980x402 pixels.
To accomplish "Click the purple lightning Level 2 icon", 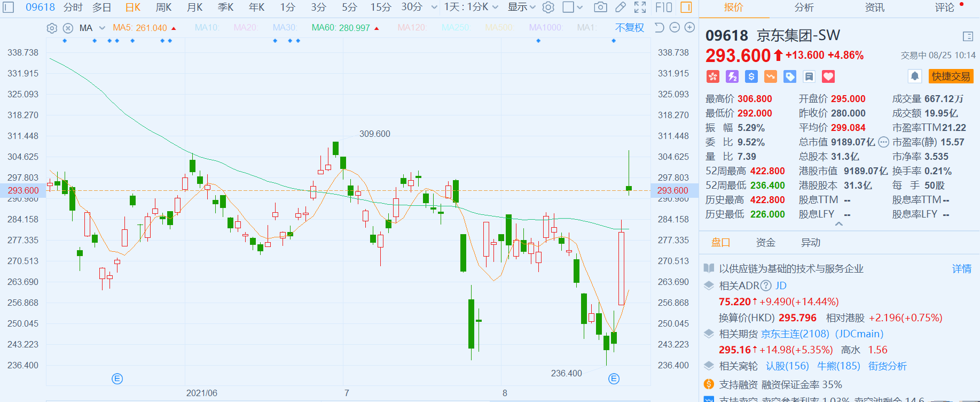I will (732, 76).
